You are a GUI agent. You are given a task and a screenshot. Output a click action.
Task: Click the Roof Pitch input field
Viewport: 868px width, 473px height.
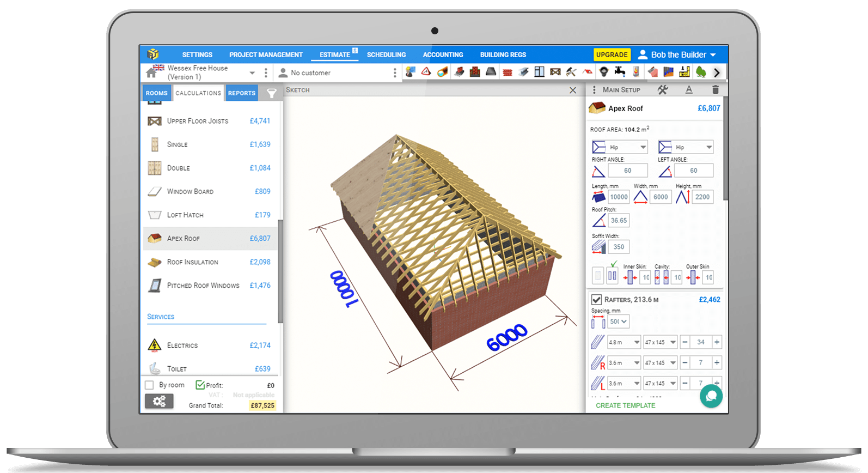pyautogui.click(x=619, y=221)
